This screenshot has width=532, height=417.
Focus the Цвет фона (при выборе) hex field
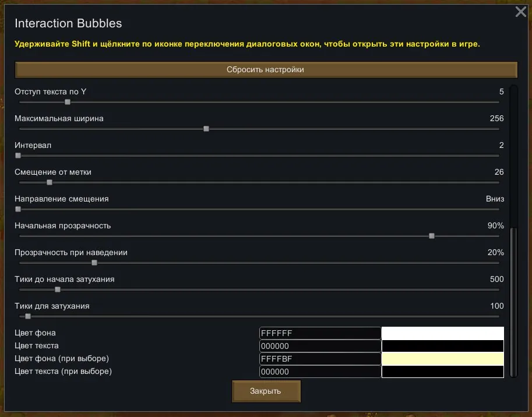pyautogui.click(x=320, y=359)
